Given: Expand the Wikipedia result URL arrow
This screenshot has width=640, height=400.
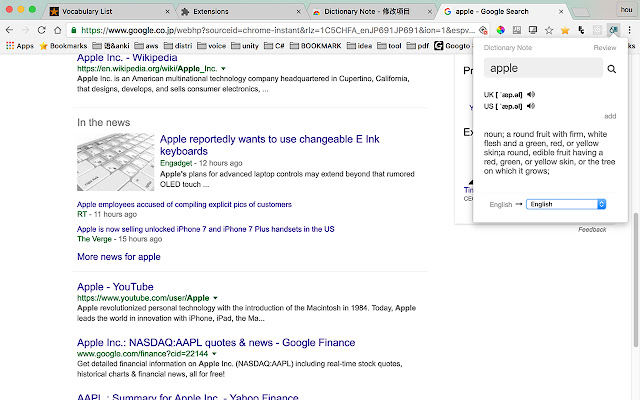Looking at the screenshot, I should [x=223, y=69].
